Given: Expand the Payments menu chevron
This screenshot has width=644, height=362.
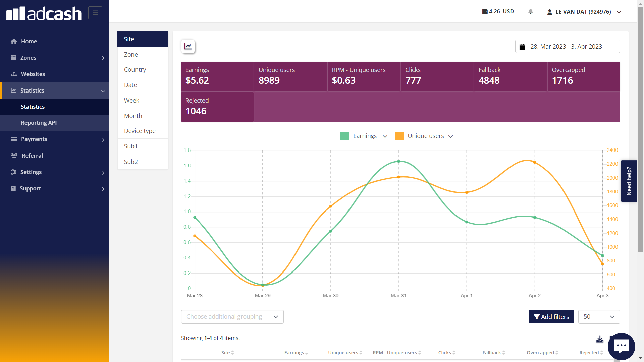Looking at the screenshot, I should coord(103,140).
